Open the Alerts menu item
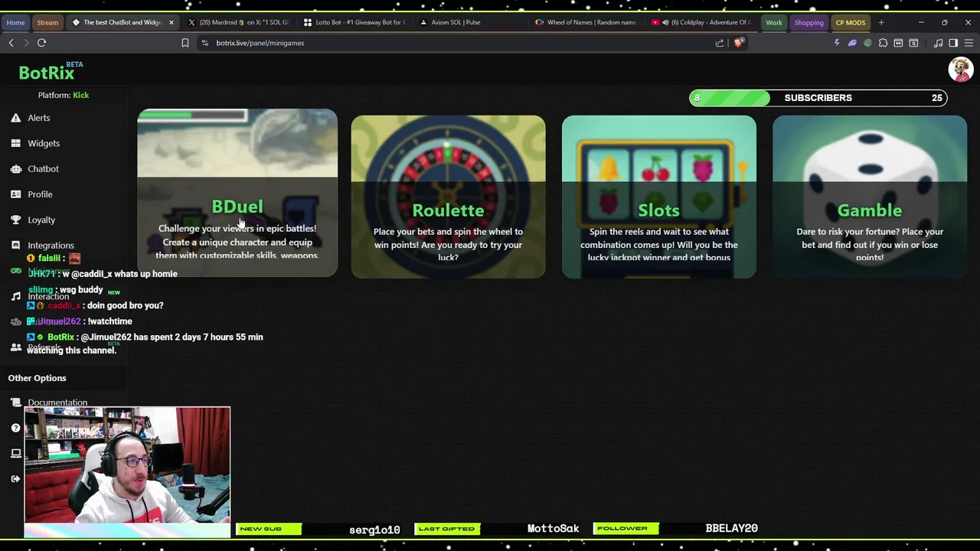980x551 pixels. (x=39, y=118)
